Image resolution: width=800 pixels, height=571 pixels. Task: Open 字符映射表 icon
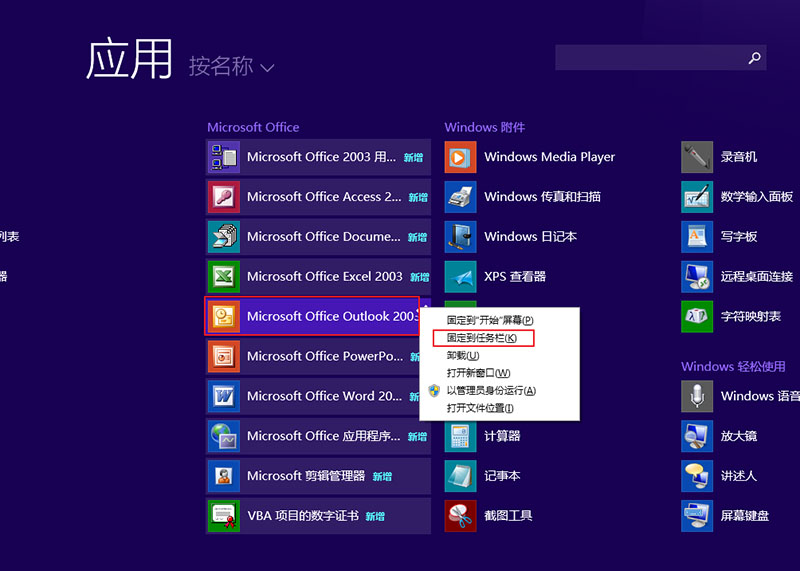click(x=697, y=316)
